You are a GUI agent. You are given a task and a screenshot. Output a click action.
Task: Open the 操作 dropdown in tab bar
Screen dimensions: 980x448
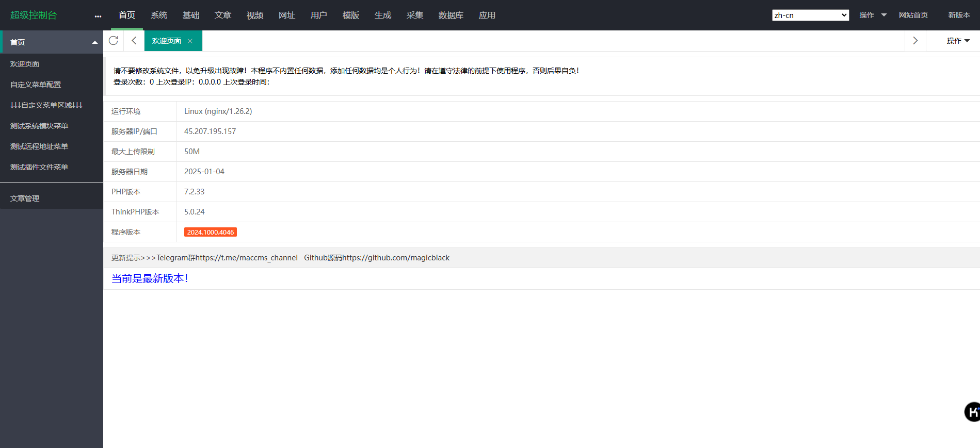pyautogui.click(x=958, y=41)
